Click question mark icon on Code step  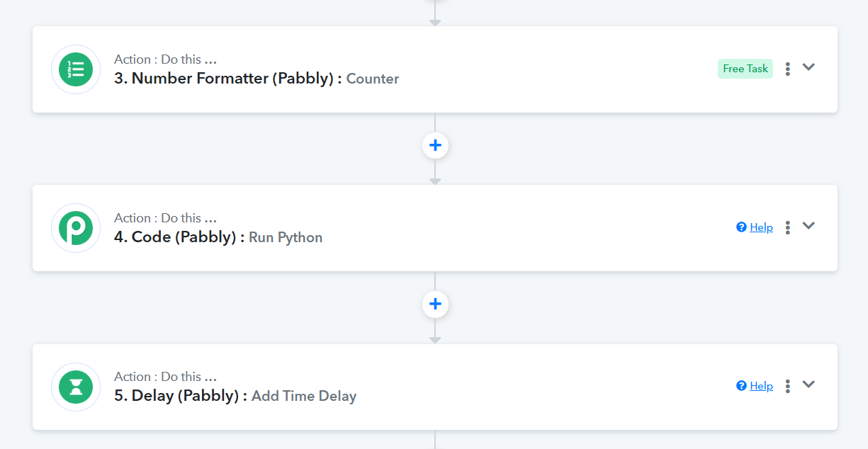click(741, 227)
